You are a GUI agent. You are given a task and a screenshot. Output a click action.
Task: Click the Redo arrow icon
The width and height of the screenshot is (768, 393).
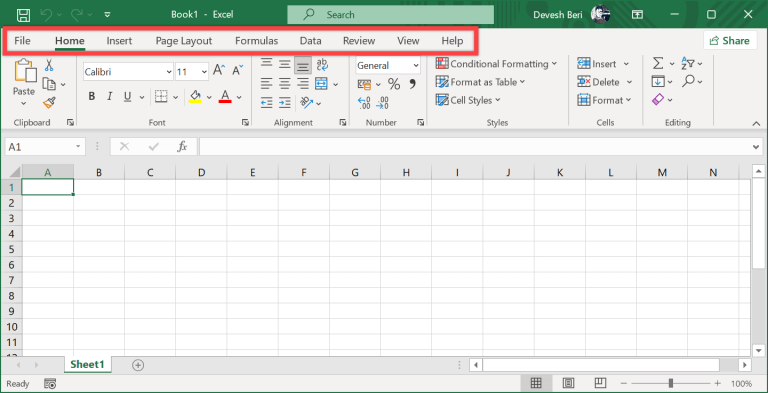click(x=76, y=15)
